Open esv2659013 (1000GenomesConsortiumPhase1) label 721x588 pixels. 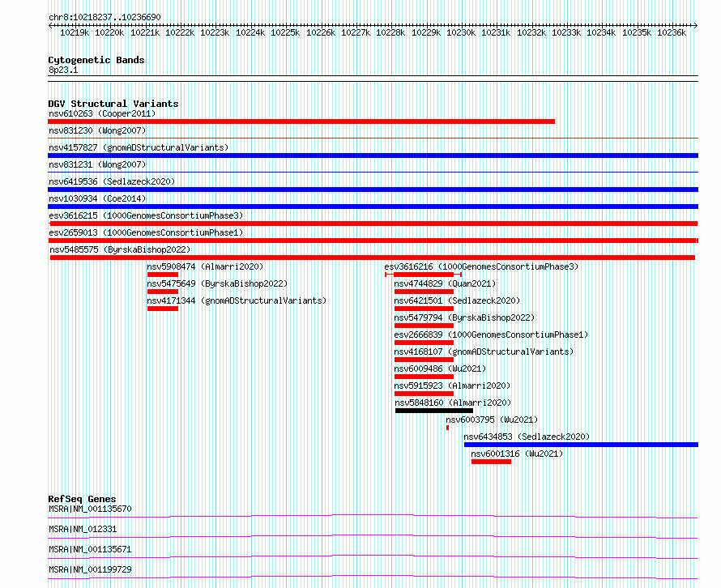146,232
